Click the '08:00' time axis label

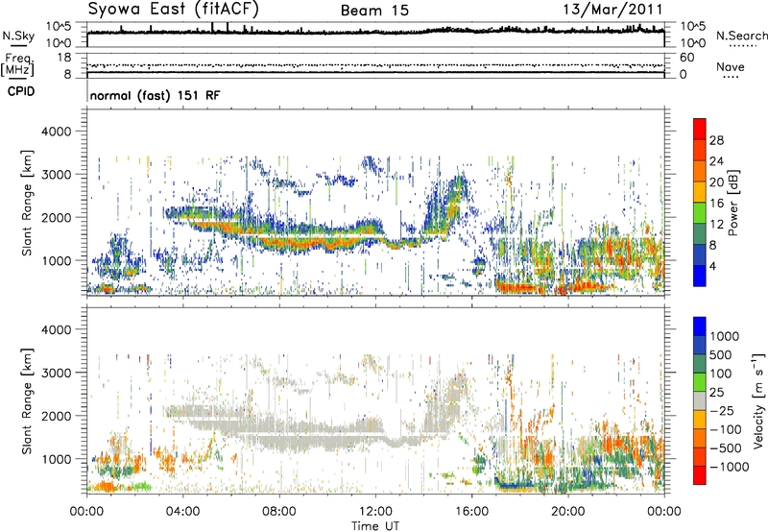pyautogui.click(x=279, y=511)
